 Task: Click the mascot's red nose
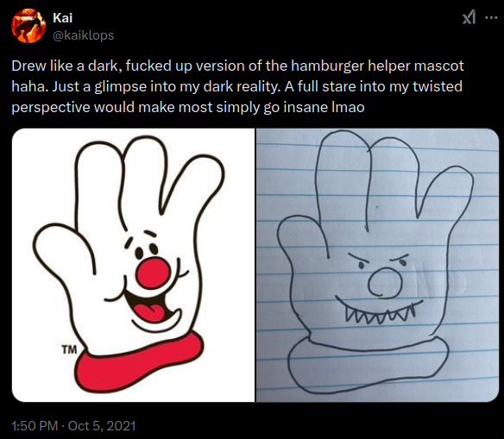[x=154, y=273]
